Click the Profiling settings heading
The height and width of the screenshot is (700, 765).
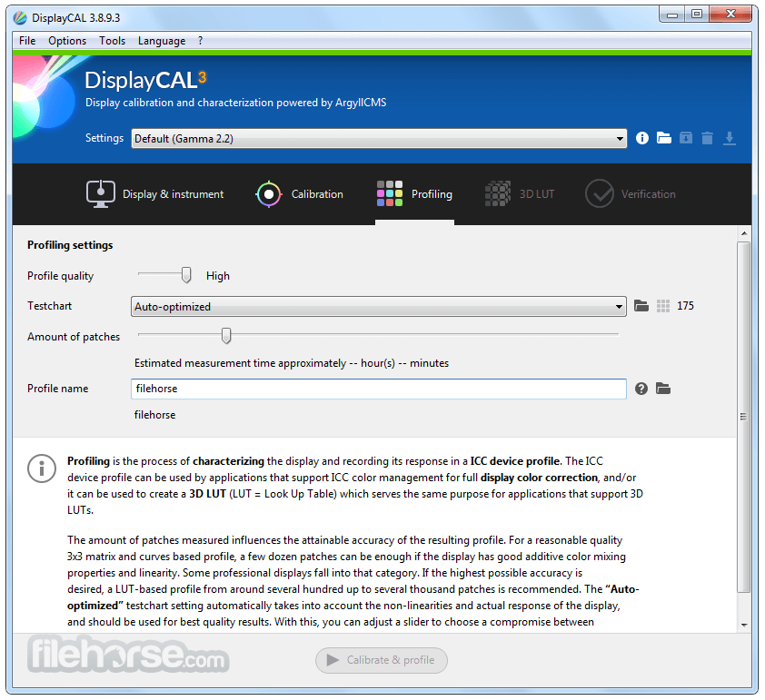point(70,245)
